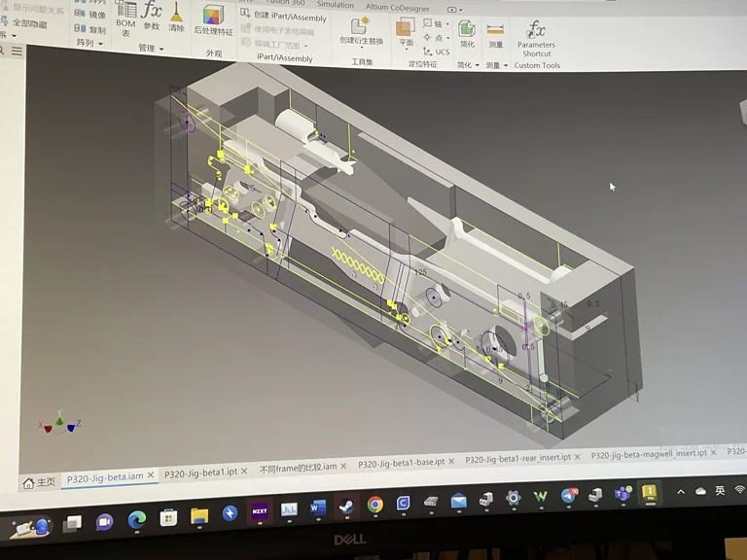This screenshot has height=560, width=747.
Task: Click 创建衍生替换 tool
Action: coord(361,31)
